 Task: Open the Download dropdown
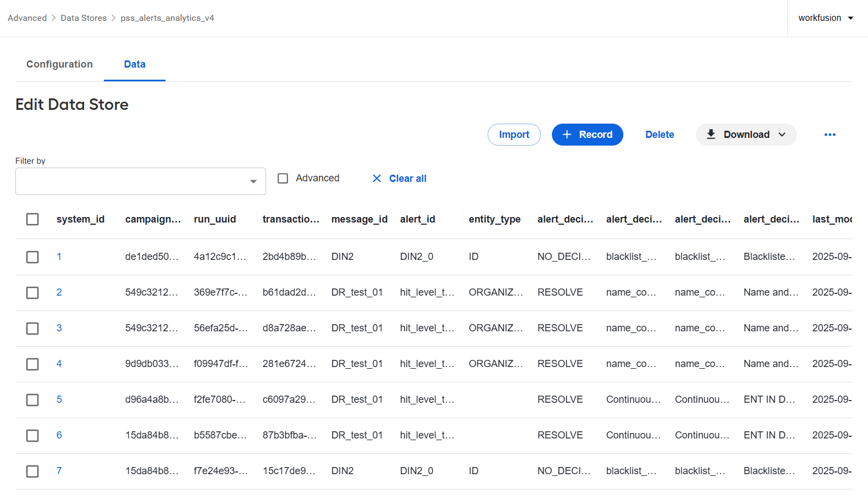746,135
